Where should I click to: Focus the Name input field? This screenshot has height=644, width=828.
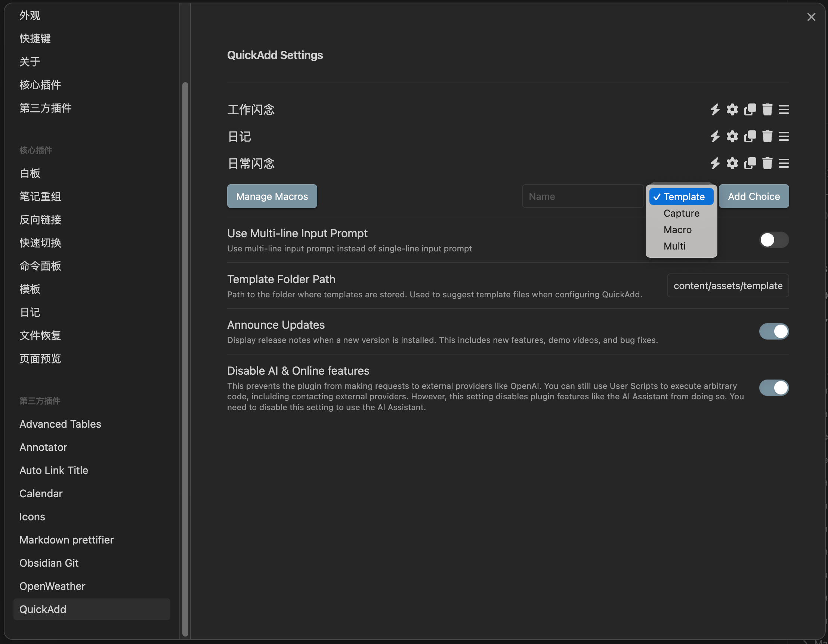tap(583, 196)
